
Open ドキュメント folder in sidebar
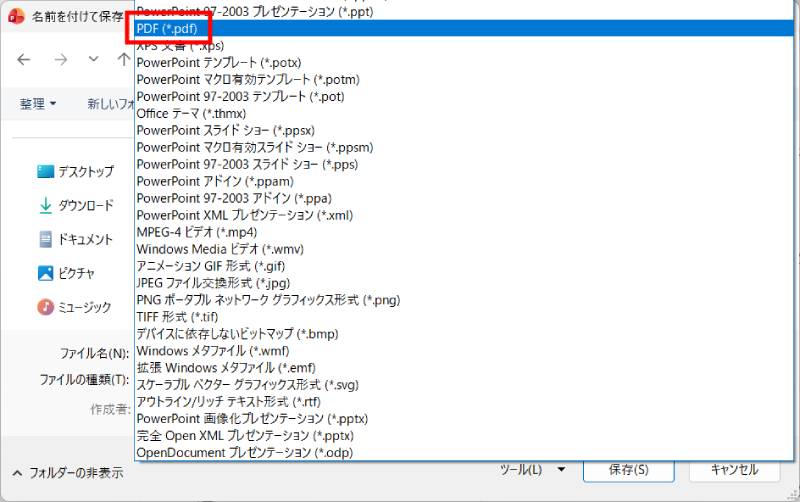(76, 239)
